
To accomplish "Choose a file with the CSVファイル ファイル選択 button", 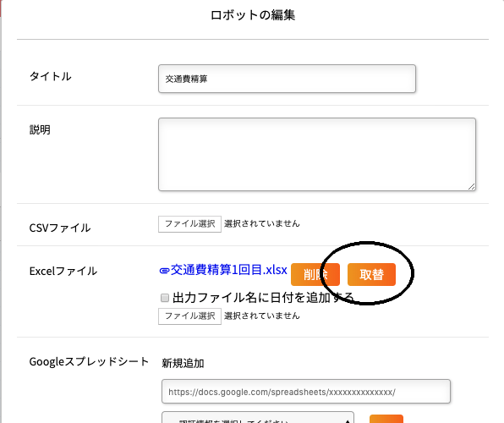I will [189, 224].
